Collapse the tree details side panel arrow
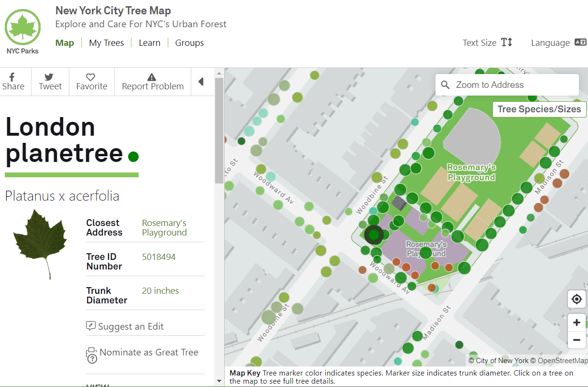The height and width of the screenshot is (387, 588). [x=201, y=82]
